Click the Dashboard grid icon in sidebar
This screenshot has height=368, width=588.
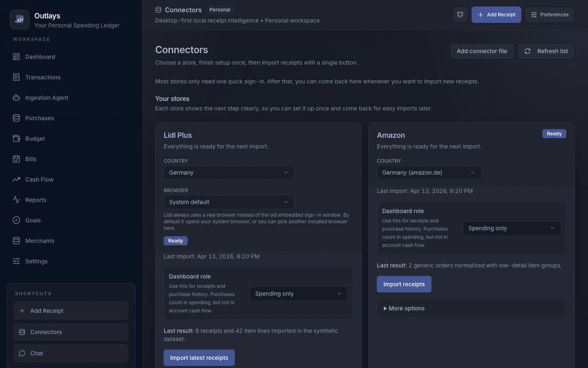point(16,57)
